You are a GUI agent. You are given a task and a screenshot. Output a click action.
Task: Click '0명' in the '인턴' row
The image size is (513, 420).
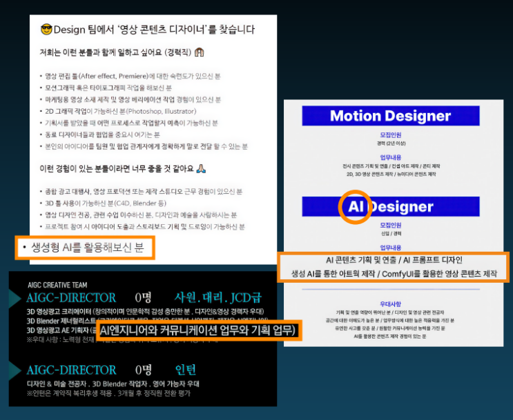point(144,370)
